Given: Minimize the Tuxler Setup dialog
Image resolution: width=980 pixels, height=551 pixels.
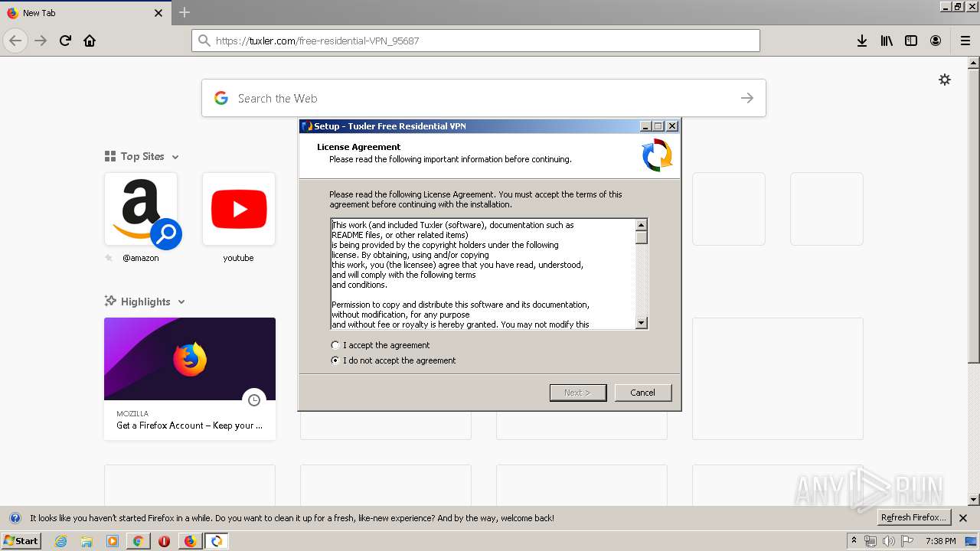Looking at the screenshot, I should (x=645, y=126).
